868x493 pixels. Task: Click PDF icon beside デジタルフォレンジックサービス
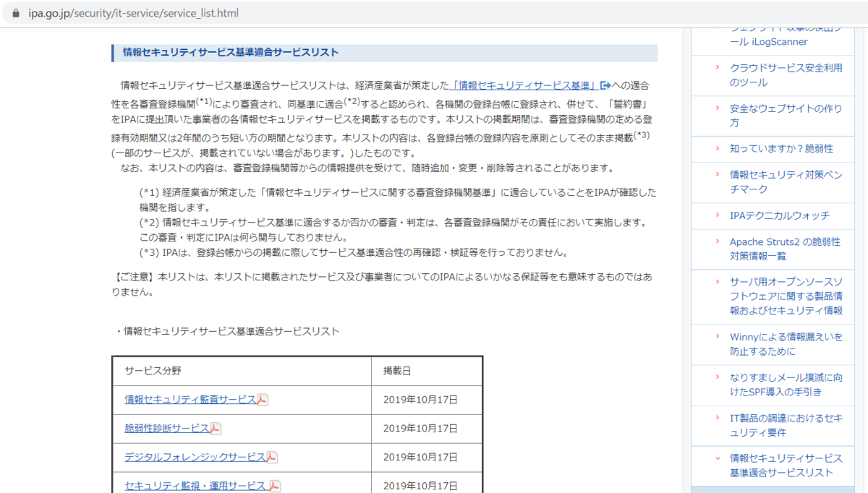click(272, 458)
